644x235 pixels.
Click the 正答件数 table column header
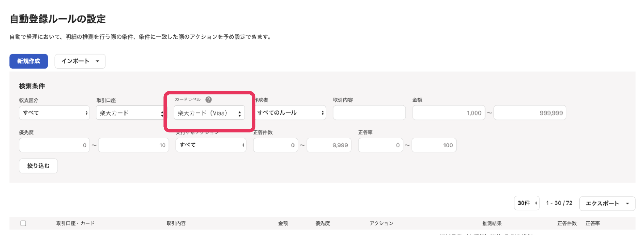pyautogui.click(x=567, y=223)
